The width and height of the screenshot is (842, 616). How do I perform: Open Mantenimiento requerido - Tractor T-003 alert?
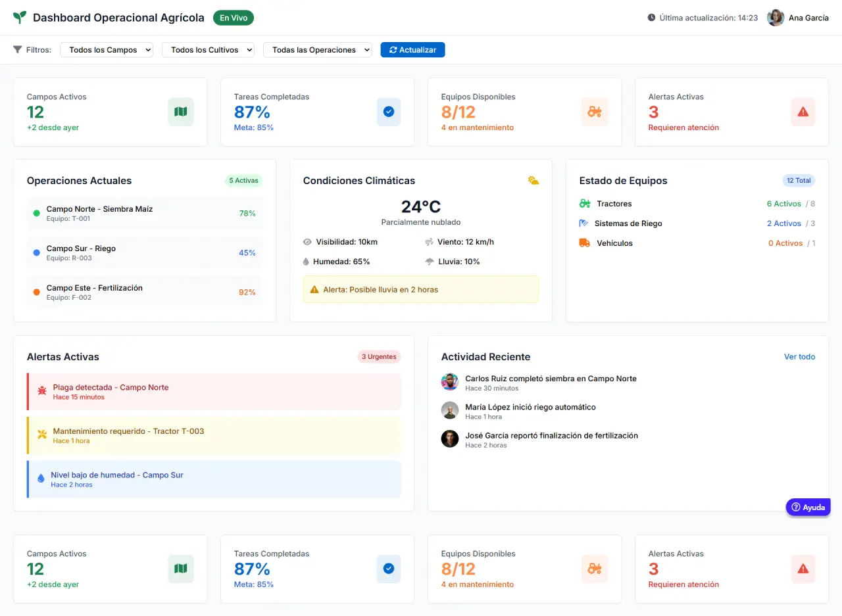214,435
